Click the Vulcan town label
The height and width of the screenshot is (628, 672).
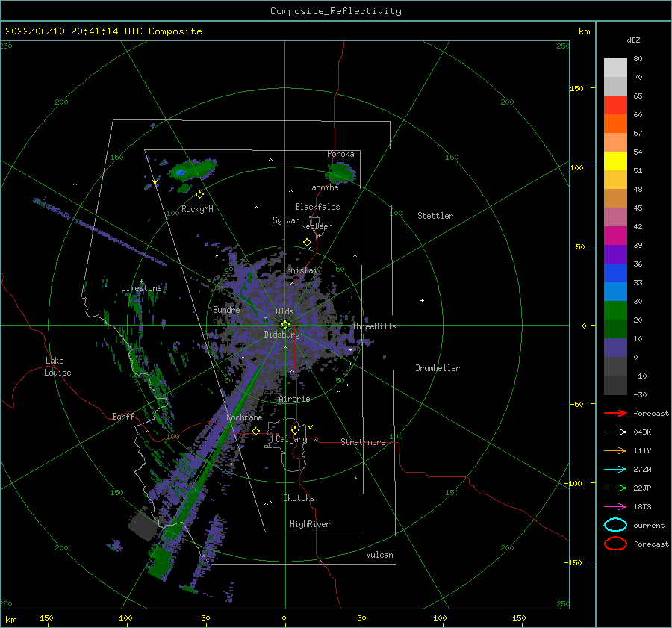(379, 555)
